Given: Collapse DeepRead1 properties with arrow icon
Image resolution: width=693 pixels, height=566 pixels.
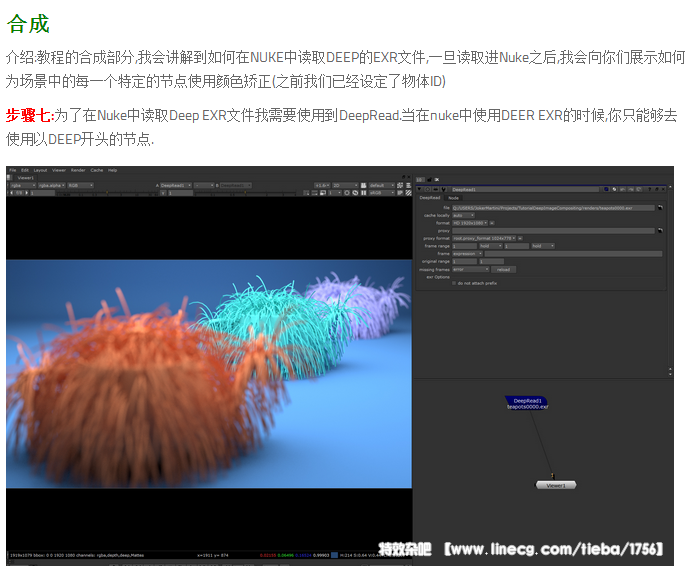Looking at the screenshot, I should pos(420,188).
